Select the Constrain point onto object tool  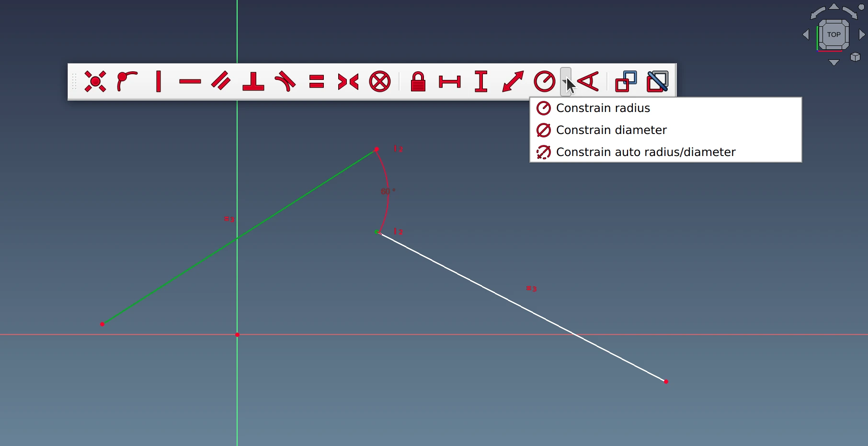tap(127, 81)
